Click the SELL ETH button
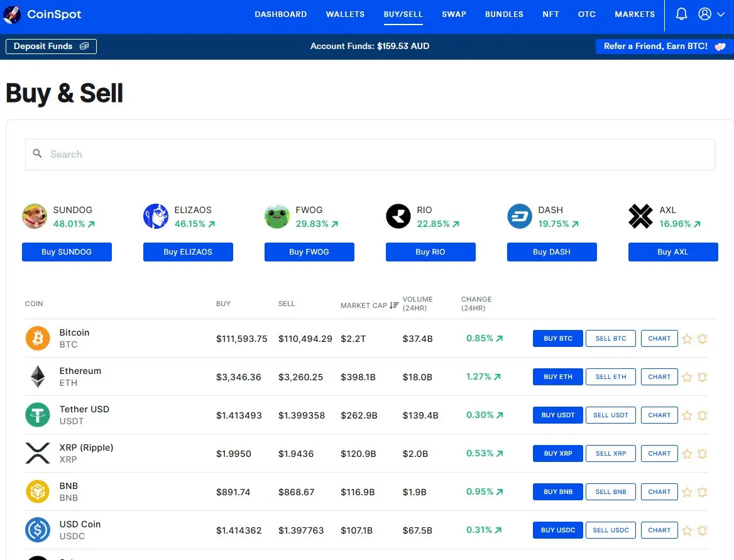This screenshot has width=734, height=560. (x=611, y=377)
